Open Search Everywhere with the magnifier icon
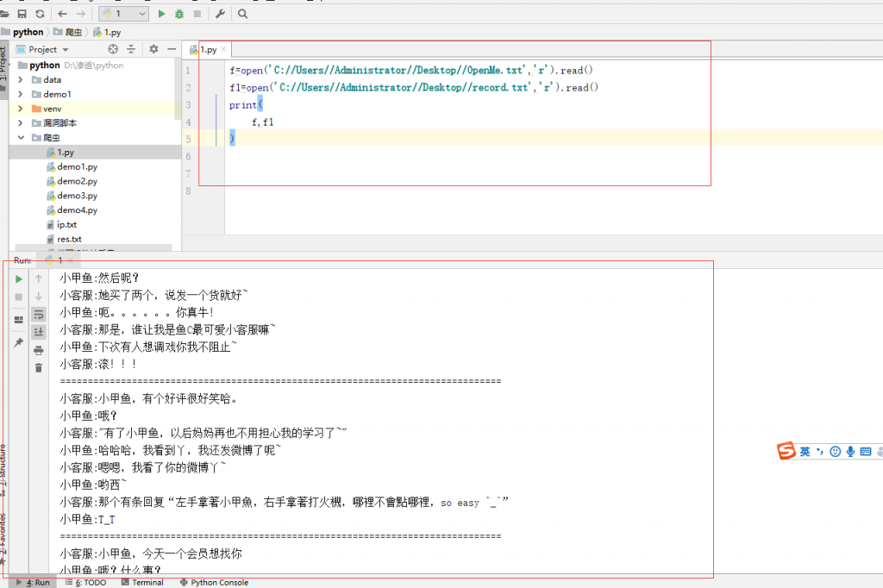This screenshot has height=588, width=883. click(x=242, y=14)
